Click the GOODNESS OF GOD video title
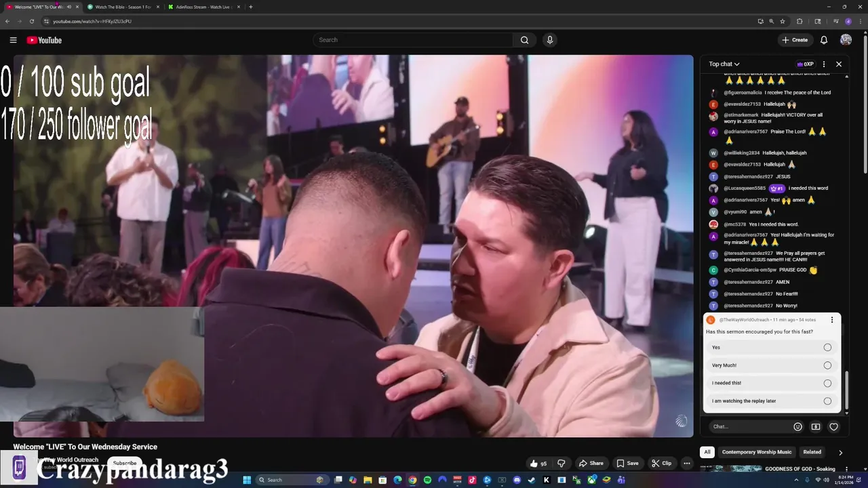This screenshot has width=868, height=488. click(x=800, y=469)
